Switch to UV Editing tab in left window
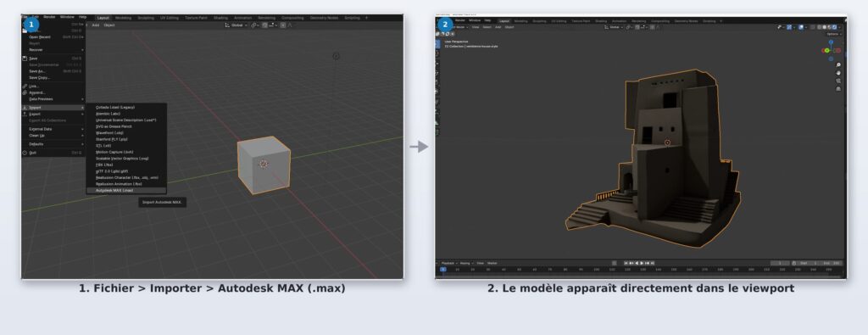This screenshot has height=335, width=868. [x=170, y=18]
